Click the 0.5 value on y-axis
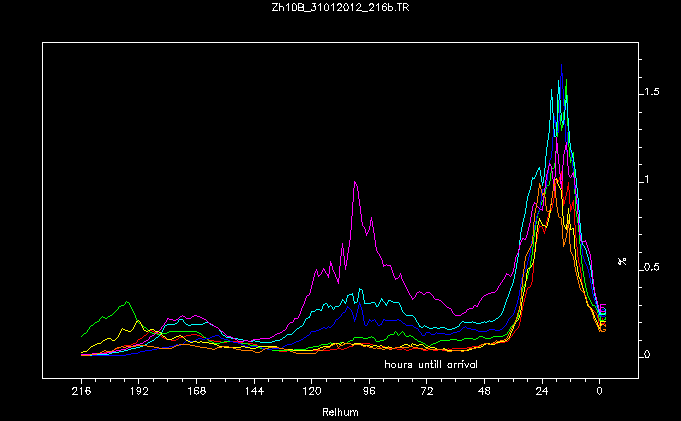 pyautogui.click(x=652, y=267)
